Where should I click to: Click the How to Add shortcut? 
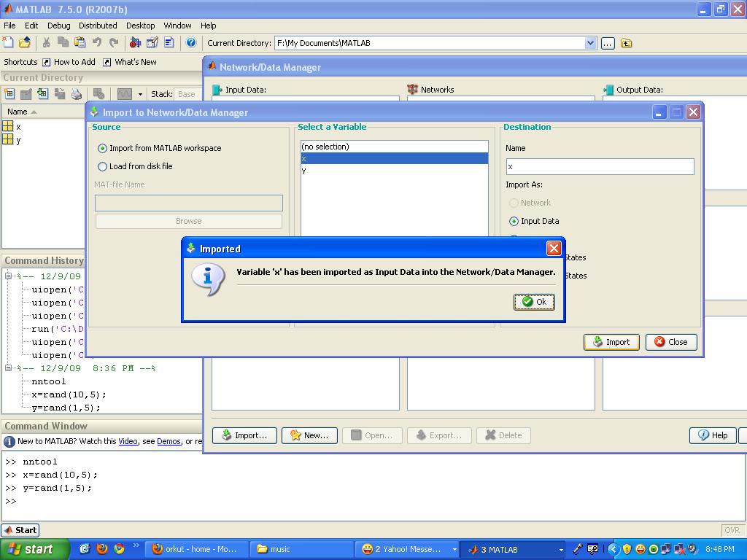[69, 62]
